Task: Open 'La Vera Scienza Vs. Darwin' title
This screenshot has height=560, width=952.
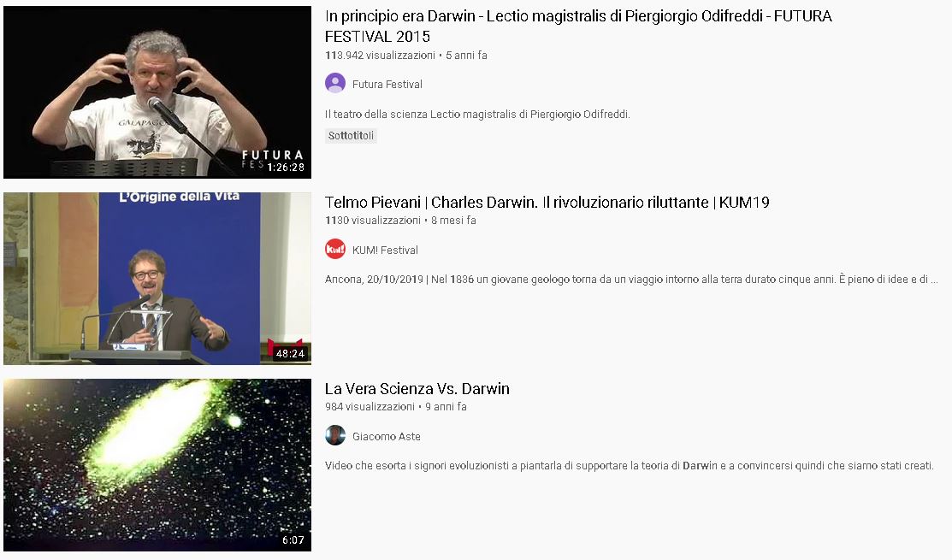Action: coord(417,388)
